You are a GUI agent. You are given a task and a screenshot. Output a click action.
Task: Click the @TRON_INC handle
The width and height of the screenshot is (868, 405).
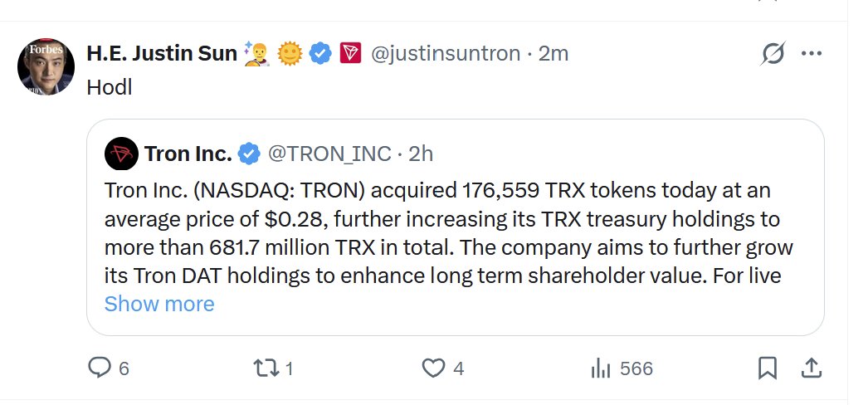point(328,154)
